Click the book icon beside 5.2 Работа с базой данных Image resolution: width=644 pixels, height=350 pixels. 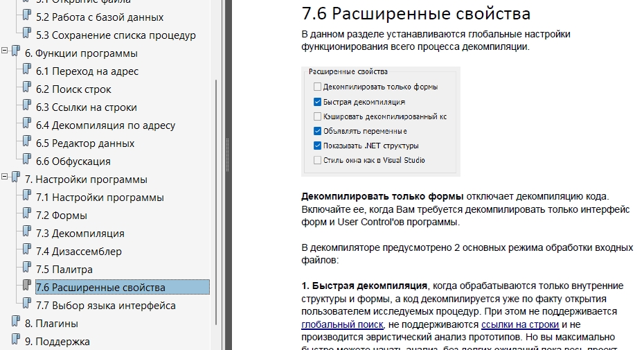point(27,16)
